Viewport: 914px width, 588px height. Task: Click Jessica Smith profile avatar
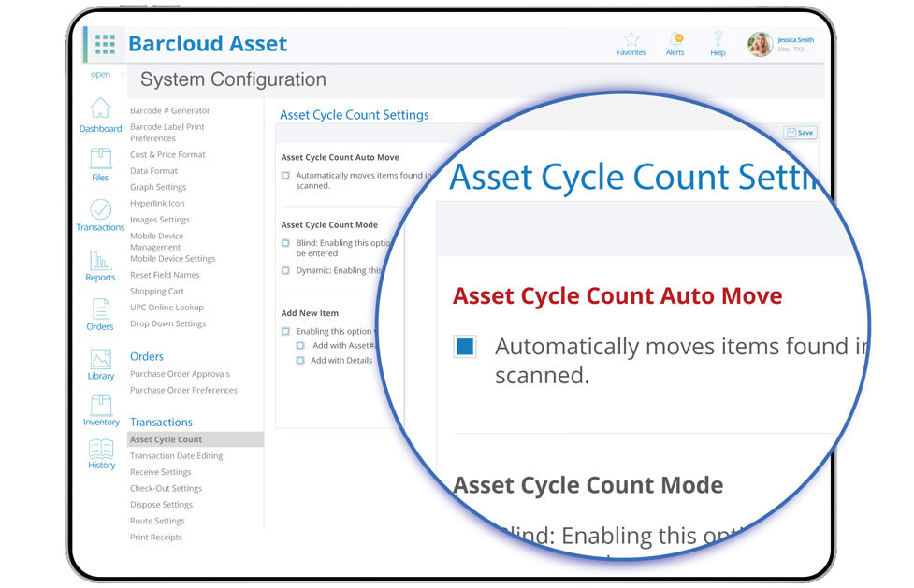click(x=761, y=44)
